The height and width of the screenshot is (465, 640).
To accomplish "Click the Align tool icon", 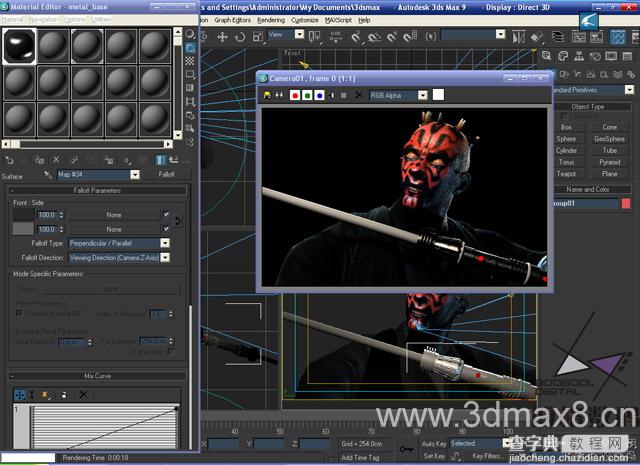I will (537, 38).
